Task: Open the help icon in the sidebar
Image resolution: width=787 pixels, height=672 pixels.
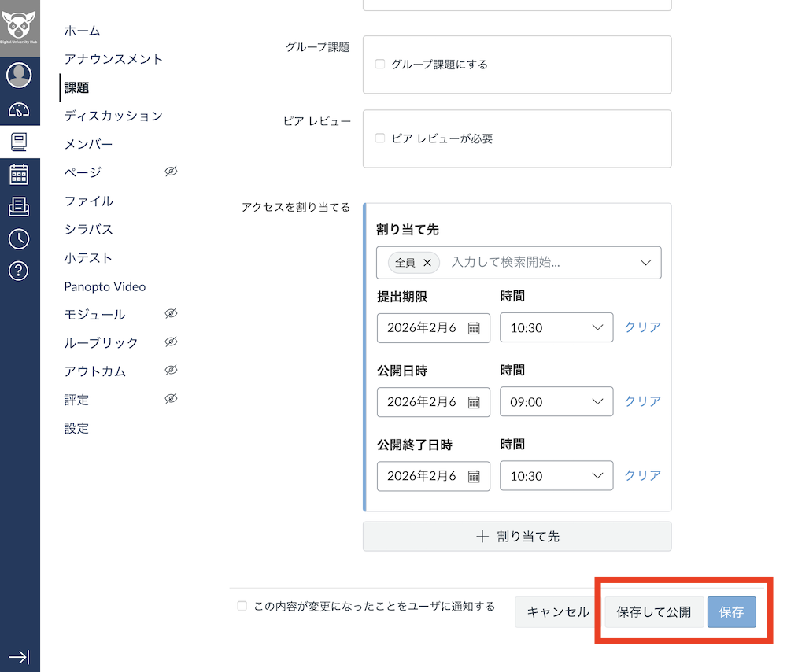Action: tap(19, 271)
